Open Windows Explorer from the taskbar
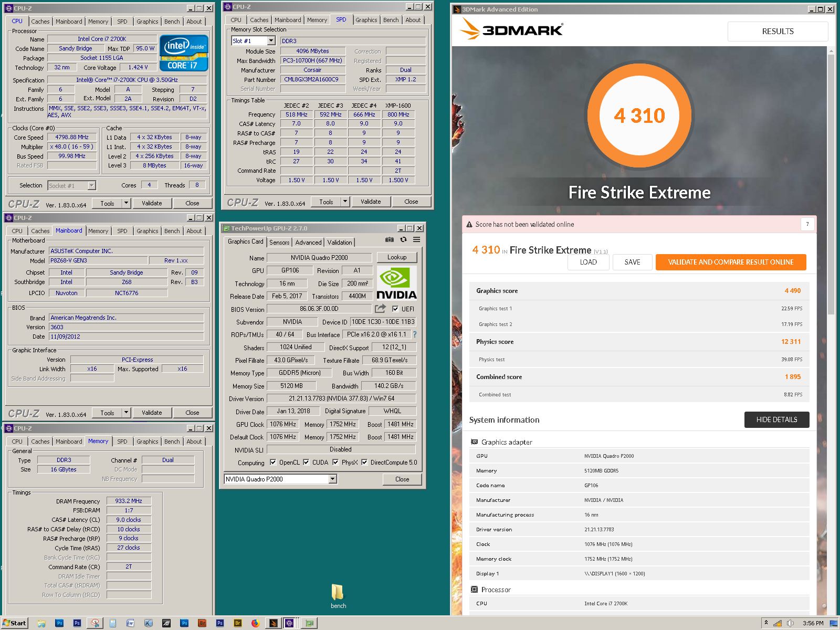 click(x=41, y=623)
